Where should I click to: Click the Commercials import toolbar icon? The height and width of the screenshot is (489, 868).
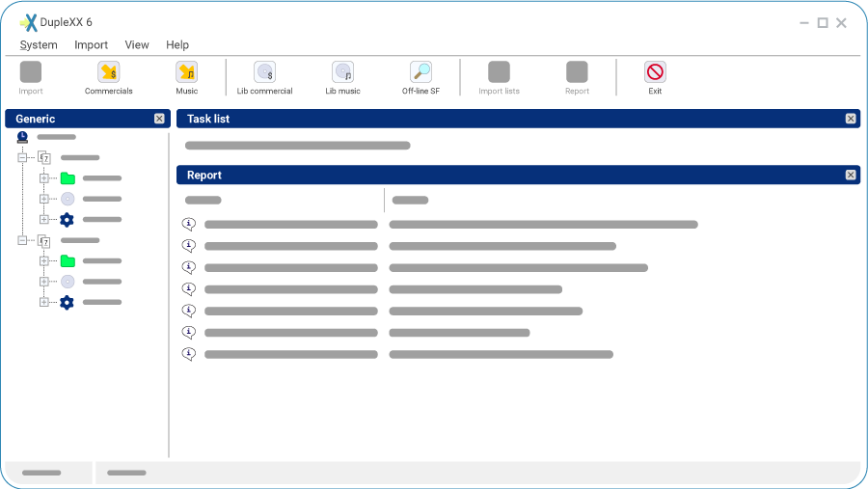tap(108, 72)
